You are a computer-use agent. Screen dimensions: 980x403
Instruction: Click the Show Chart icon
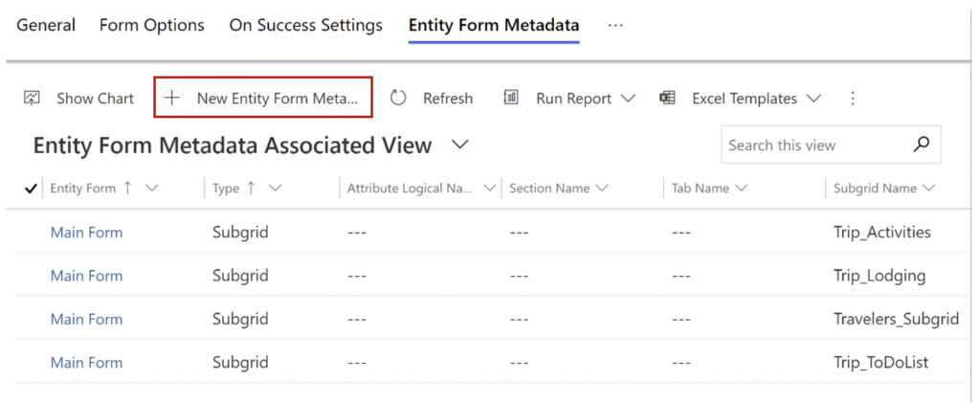pyautogui.click(x=33, y=99)
